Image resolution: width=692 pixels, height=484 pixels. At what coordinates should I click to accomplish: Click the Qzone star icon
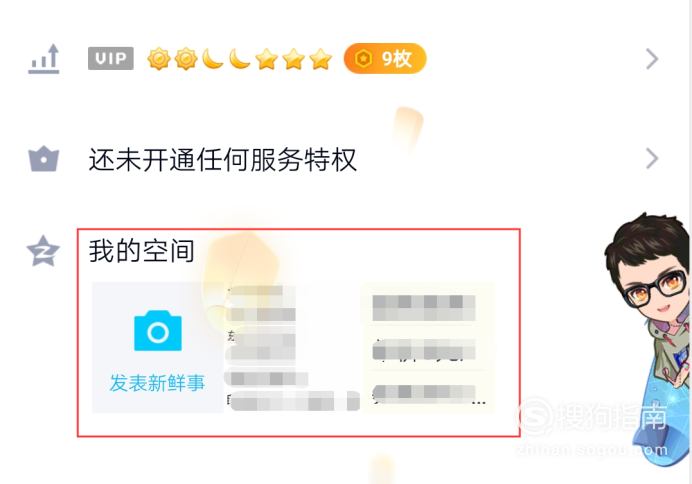(43, 251)
